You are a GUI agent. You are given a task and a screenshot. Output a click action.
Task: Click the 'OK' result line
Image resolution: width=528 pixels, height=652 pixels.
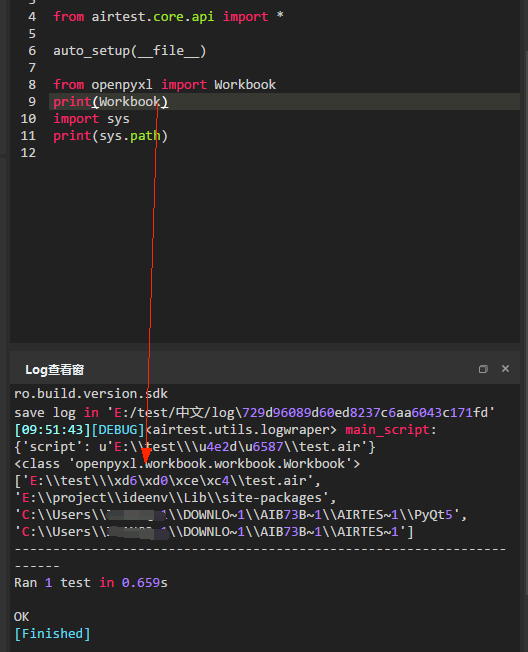coord(22,617)
